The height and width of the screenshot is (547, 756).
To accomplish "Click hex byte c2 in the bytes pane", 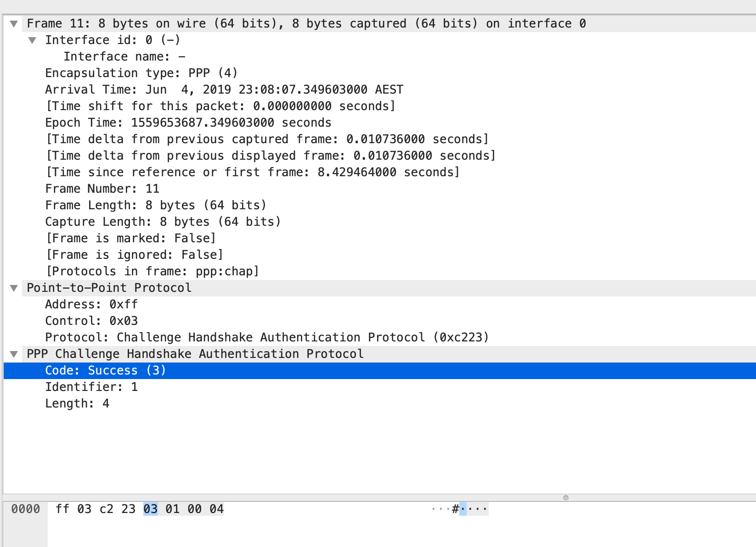I will pos(106,509).
